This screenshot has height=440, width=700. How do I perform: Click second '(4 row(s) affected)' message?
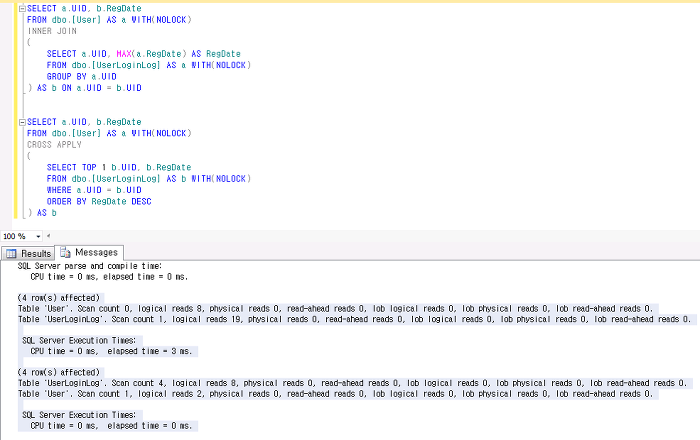[58, 372]
